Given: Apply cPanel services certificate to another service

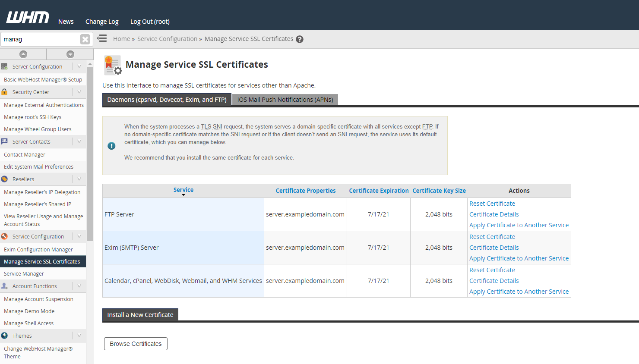Looking at the screenshot, I should click(519, 292).
